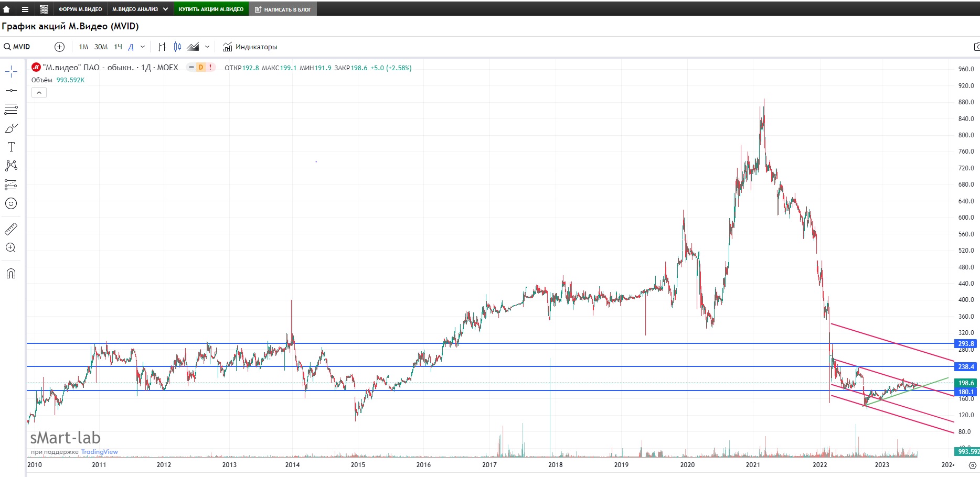
Task: Select the Д daily timeframe
Action: coord(131,47)
